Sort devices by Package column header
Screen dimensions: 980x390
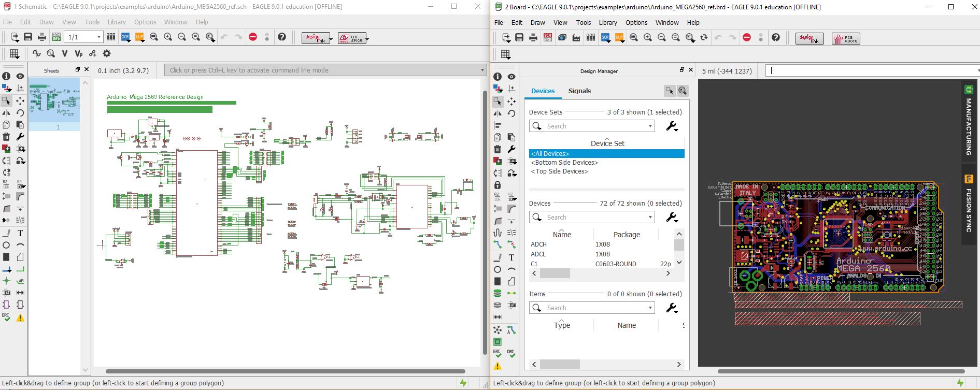tap(627, 235)
